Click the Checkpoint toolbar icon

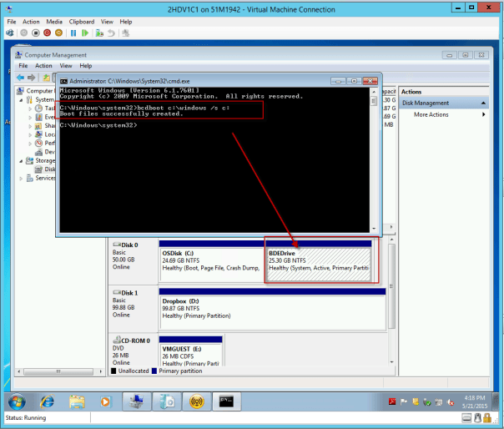(x=99, y=33)
